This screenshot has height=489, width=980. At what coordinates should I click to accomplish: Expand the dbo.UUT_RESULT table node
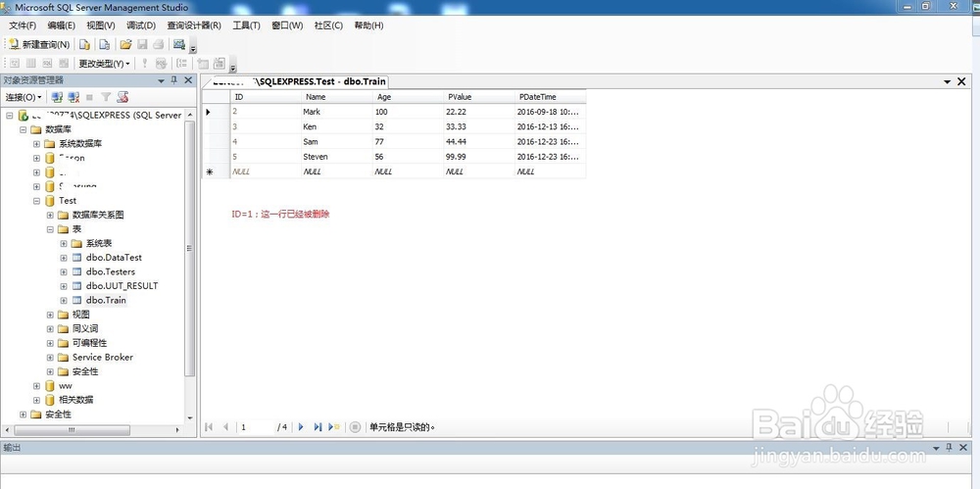coord(64,286)
